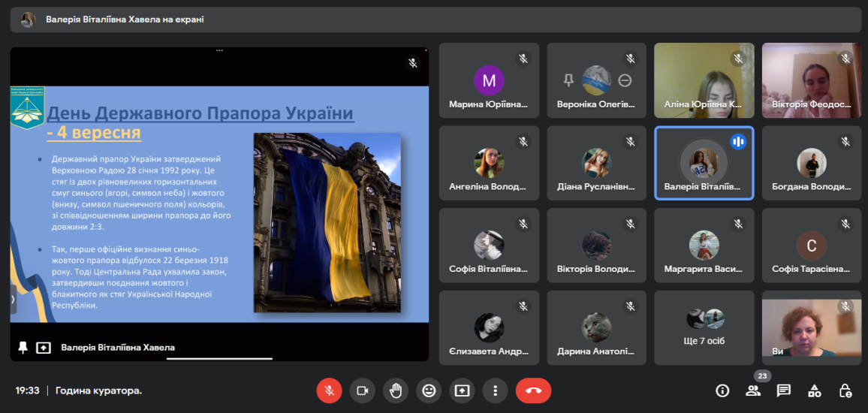
Task: Click the pin icon on Вероніка Олегівна tile
Action: pos(569,80)
